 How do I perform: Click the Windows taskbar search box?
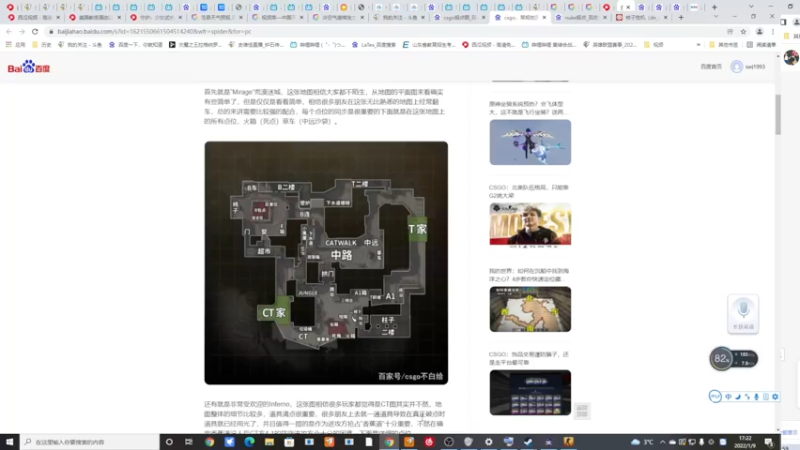point(90,442)
